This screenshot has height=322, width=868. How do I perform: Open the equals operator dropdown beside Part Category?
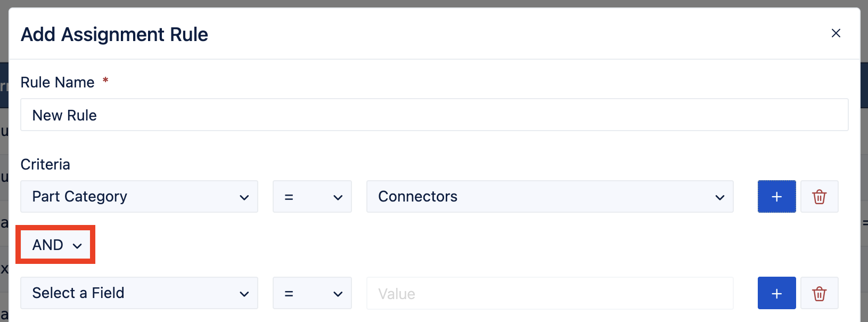312,196
